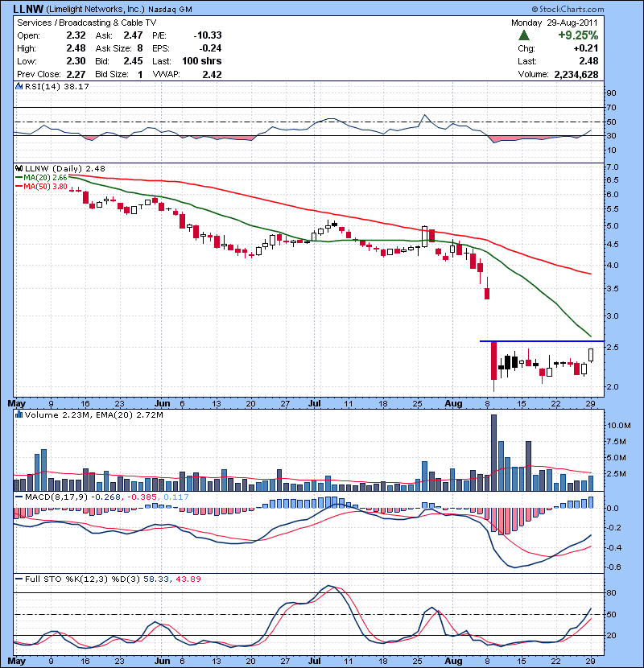Click the blue resistance line at 2.6
This screenshot has width=644, height=668.
[x=541, y=341]
